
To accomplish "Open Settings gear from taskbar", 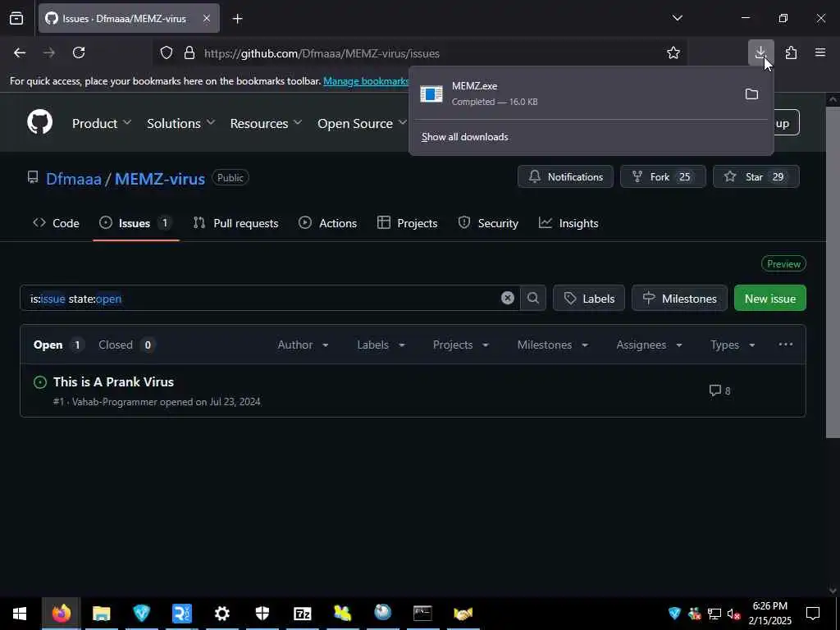I will click(221, 614).
